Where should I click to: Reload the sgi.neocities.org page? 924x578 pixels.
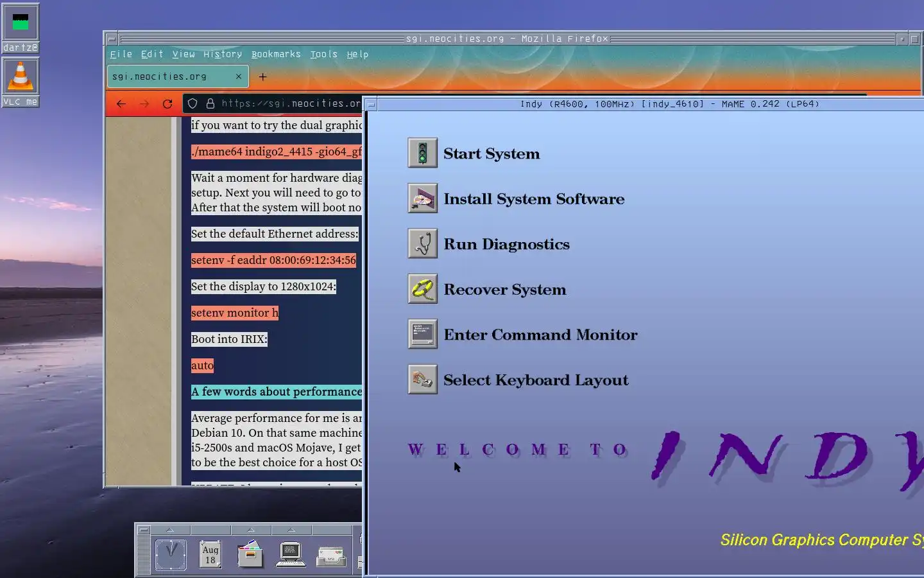pos(167,103)
